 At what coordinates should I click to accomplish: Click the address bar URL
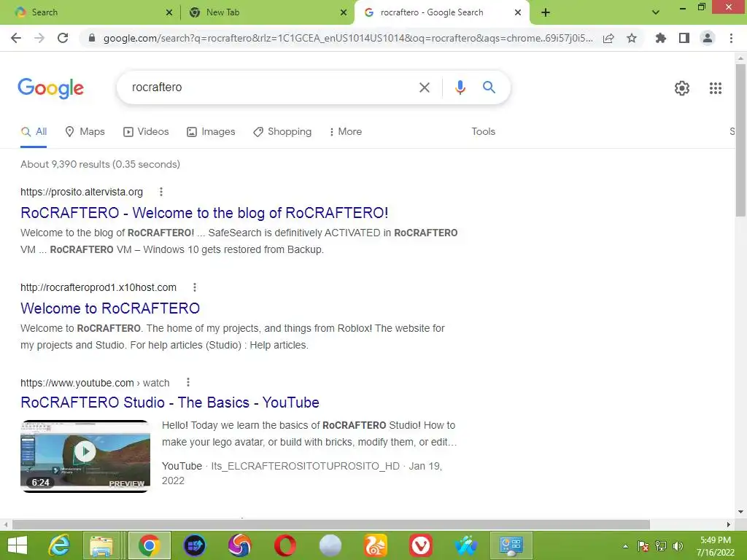tap(348, 38)
